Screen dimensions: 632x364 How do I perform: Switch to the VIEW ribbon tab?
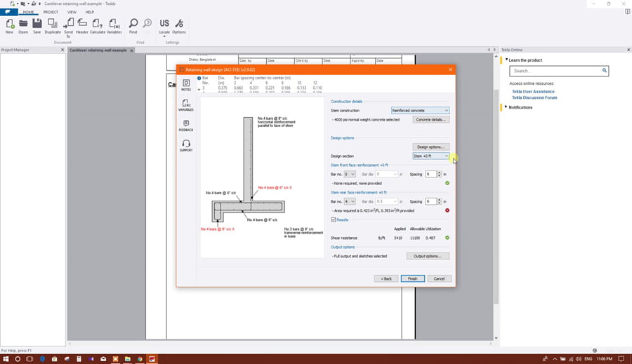(x=72, y=12)
